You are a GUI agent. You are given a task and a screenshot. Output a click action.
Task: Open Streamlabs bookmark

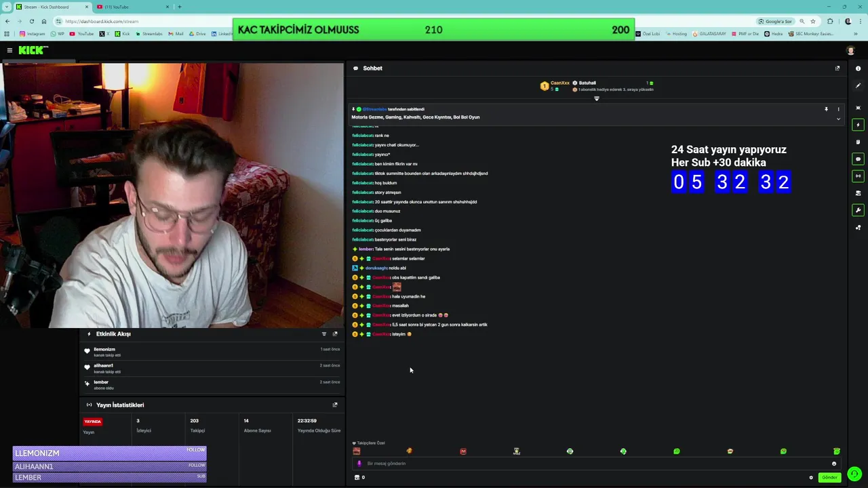click(x=149, y=34)
